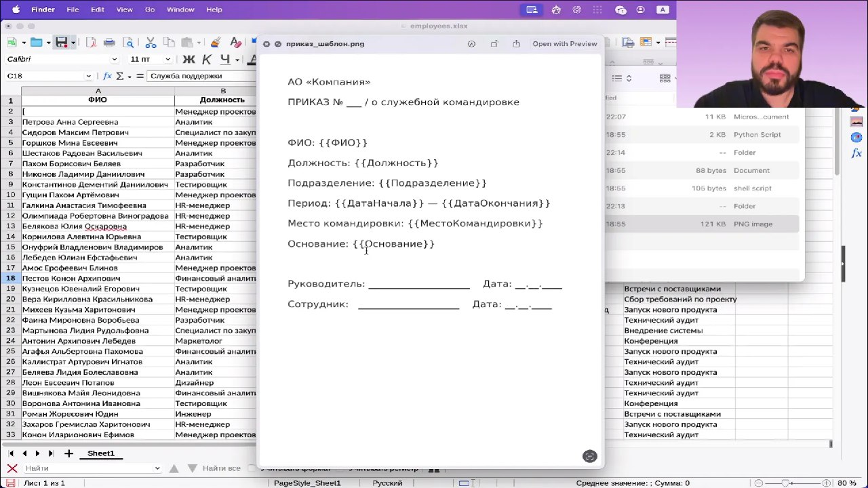Select the Copy icon in the toolbar
This screenshot has height=488, width=868.
(x=170, y=42)
